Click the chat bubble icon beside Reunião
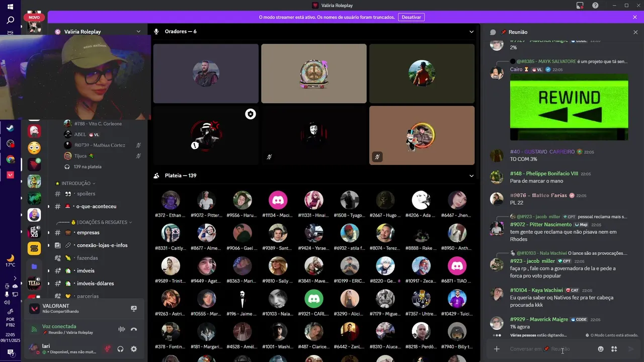The height and width of the screenshot is (362, 644). click(x=493, y=32)
